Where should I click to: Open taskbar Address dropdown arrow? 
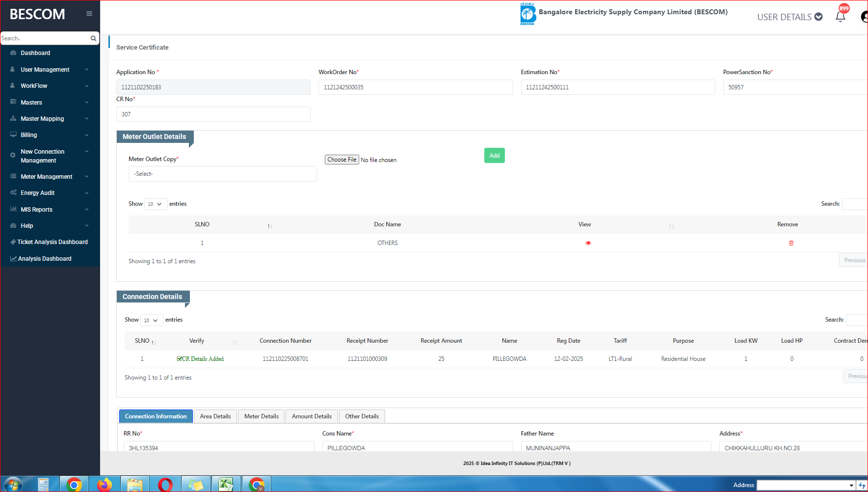click(x=851, y=485)
